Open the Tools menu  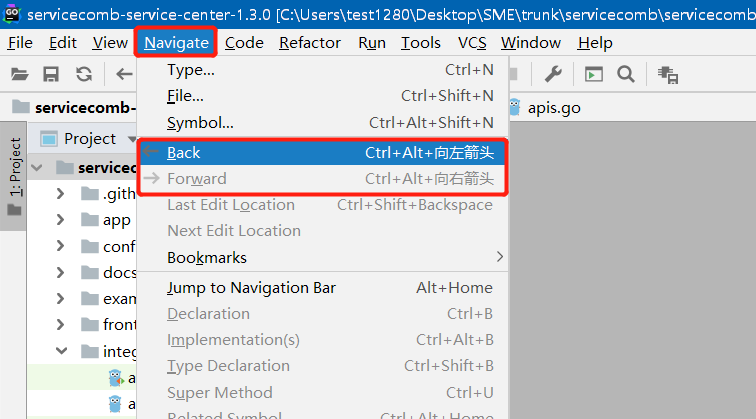coord(420,43)
